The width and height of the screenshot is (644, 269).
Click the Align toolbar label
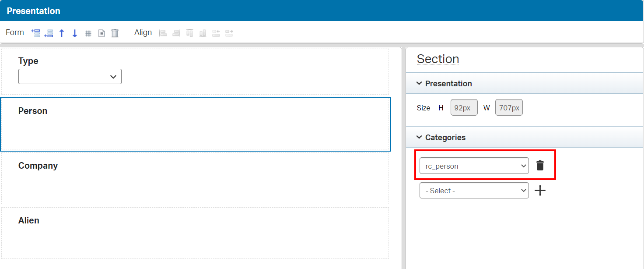point(143,32)
